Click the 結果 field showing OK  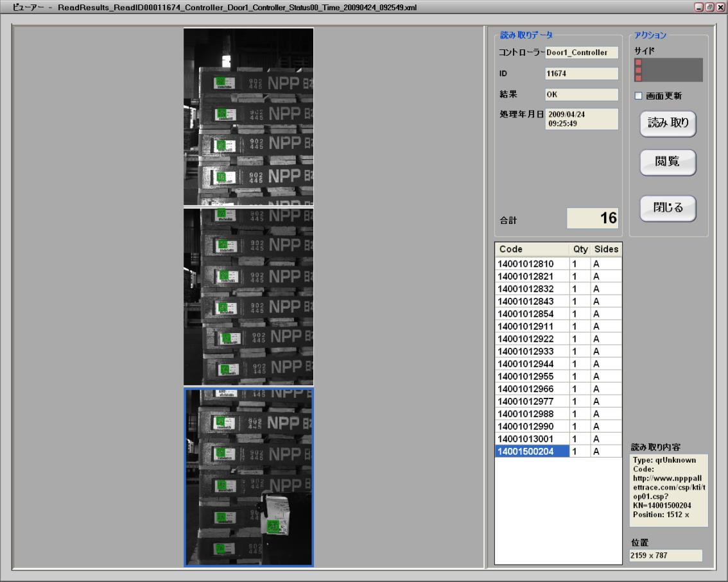[x=581, y=94]
